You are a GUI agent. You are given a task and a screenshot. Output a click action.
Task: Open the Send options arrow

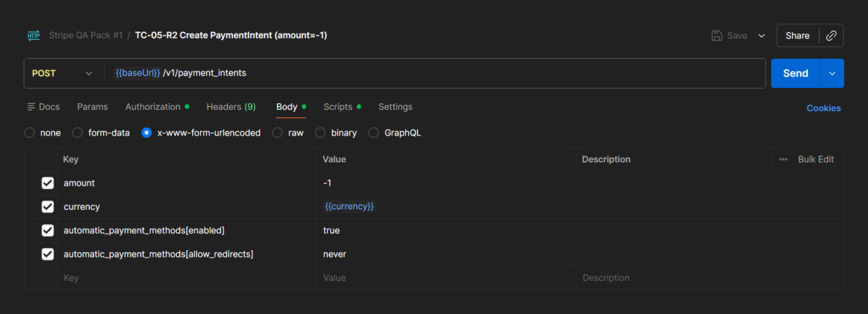coord(832,73)
